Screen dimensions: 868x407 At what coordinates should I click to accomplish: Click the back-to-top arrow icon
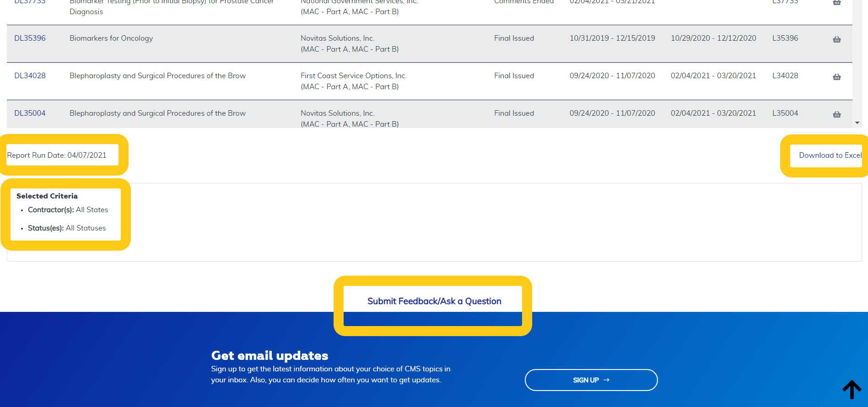click(x=852, y=390)
